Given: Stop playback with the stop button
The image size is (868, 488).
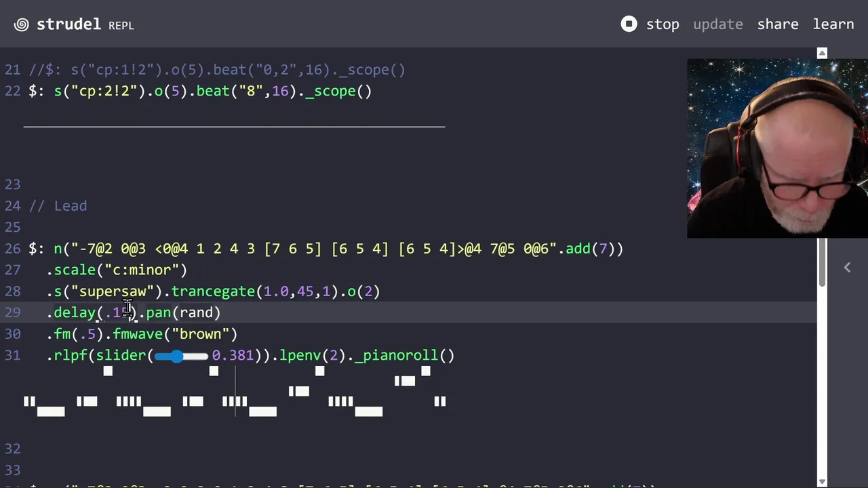Looking at the screenshot, I should point(650,24).
